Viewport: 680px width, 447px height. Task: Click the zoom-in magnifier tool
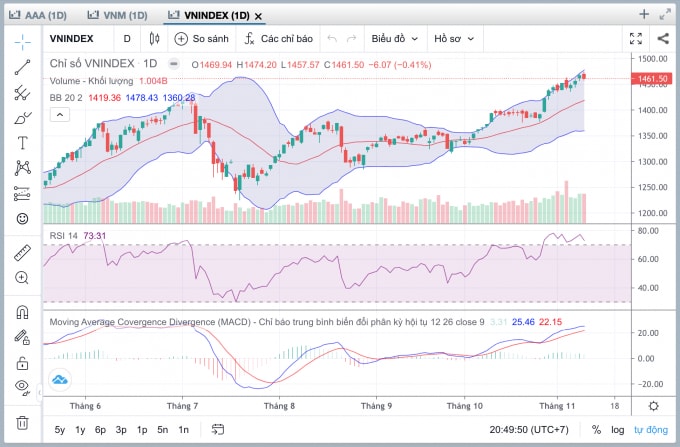tap(23, 277)
